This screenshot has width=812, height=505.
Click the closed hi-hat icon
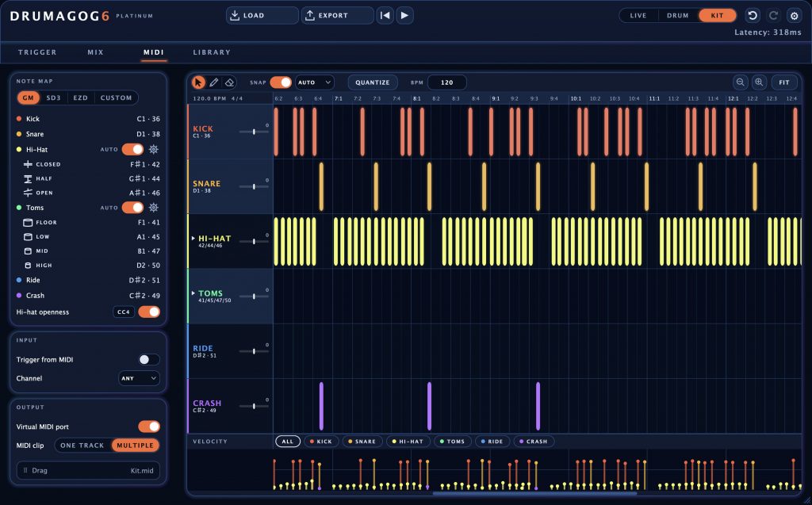28,164
